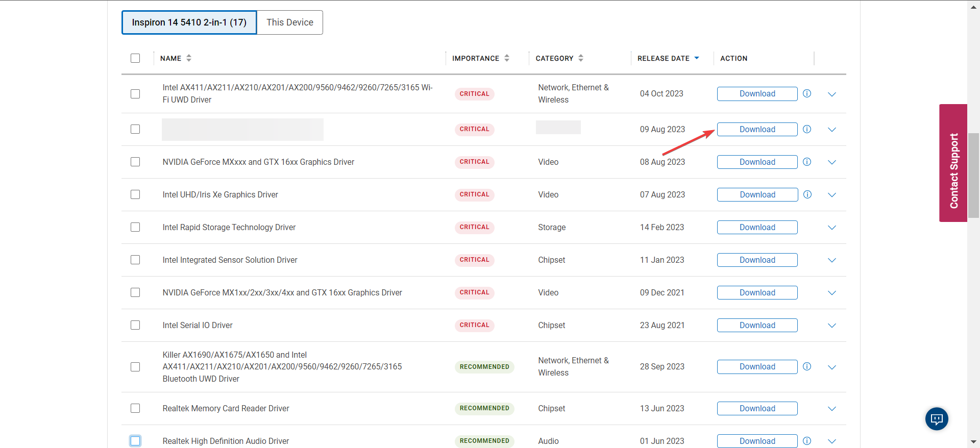Viewport: 980px width, 448px height.
Task: Download Intel Wi-Fi UWD Driver
Action: [757, 94]
